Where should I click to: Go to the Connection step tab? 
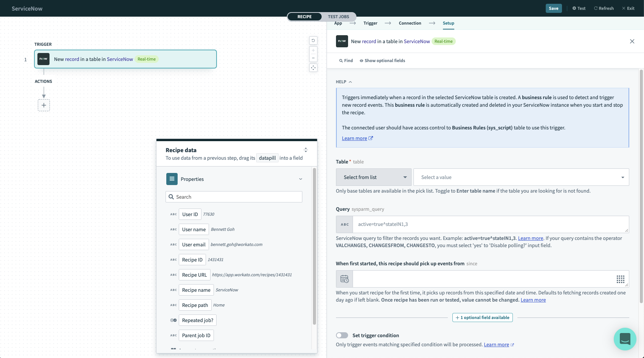pyautogui.click(x=410, y=23)
